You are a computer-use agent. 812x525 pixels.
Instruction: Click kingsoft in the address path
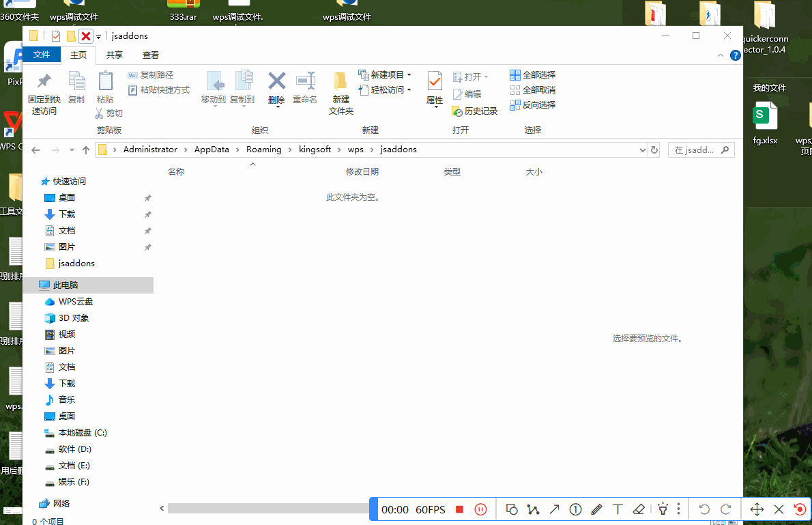[315, 150]
